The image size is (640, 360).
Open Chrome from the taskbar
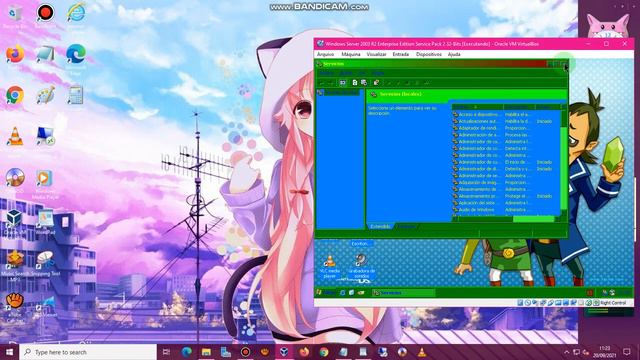coord(324,351)
